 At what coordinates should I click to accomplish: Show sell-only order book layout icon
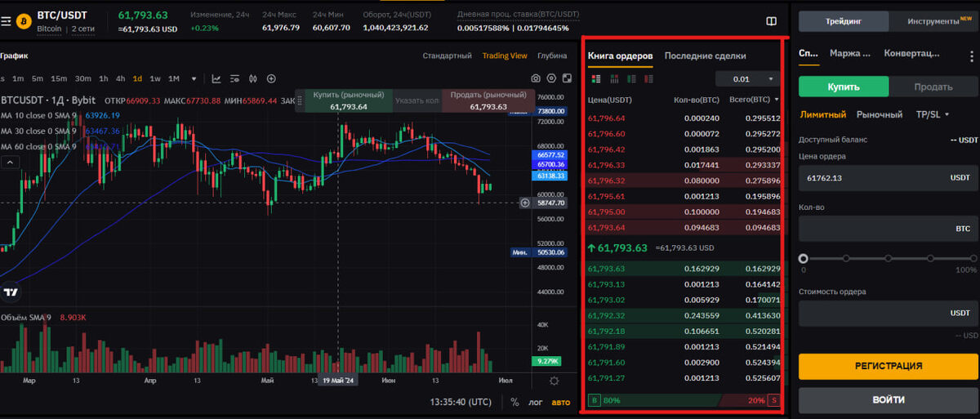tap(649, 78)
